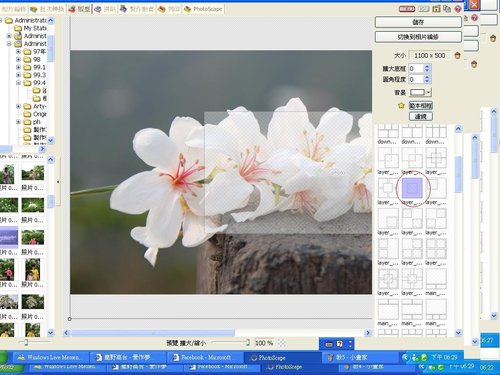This screenshot has height=375, width=500.
Task: Click the size field showing 1100 x 500
Action: [430, 55]
